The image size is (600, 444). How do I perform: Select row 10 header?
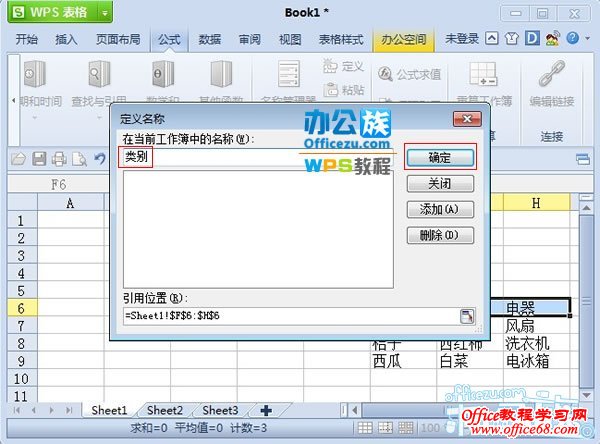(22, 379)
